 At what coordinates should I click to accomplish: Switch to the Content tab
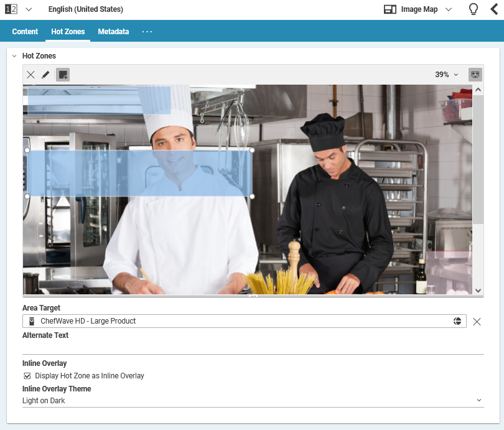coord(25,31)
